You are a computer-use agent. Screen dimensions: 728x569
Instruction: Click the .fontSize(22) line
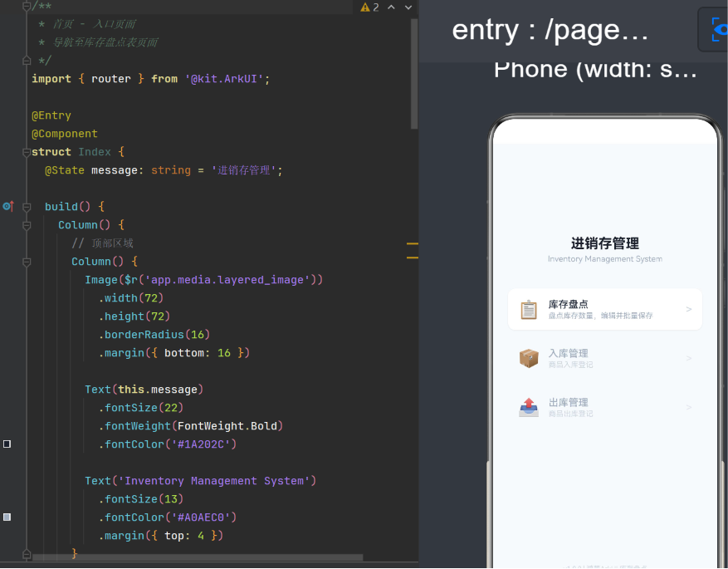click(x=140, y=408)
